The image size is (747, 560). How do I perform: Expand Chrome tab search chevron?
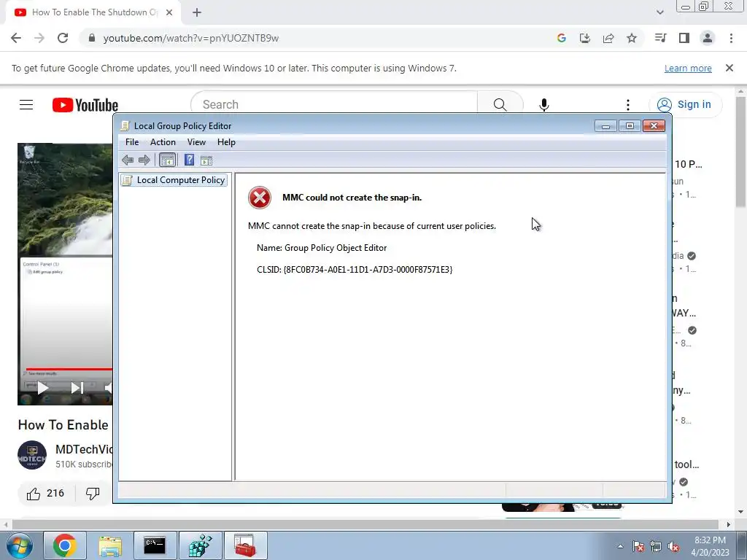(x=659, y=12)
